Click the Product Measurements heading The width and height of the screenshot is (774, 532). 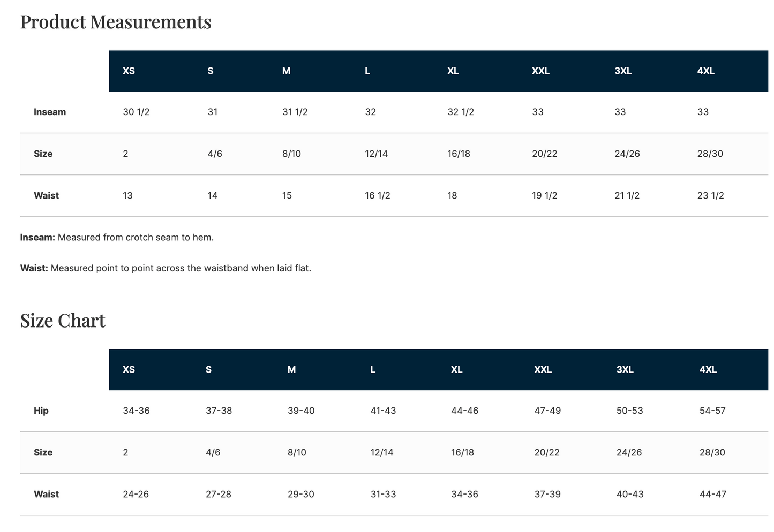point(116,22)
